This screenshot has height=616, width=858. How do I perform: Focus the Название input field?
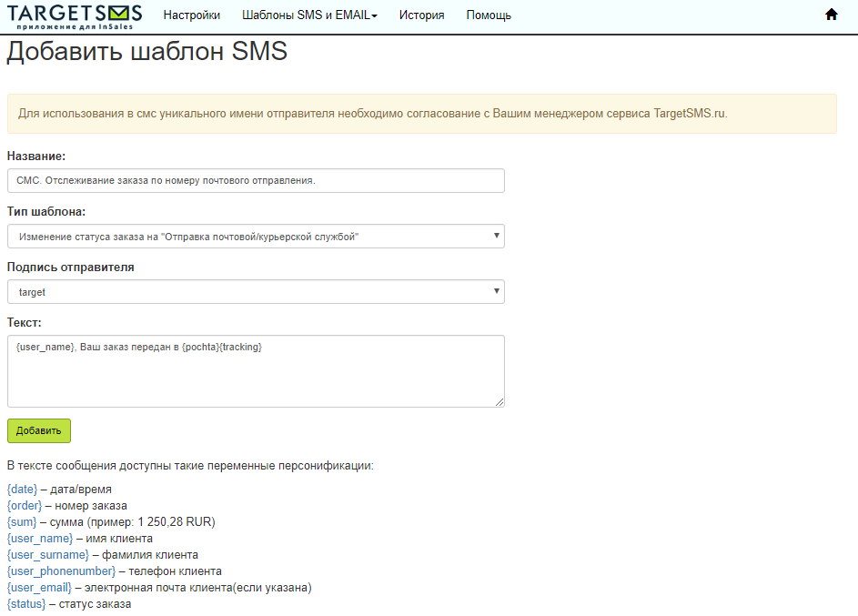(x=256, y=180)
